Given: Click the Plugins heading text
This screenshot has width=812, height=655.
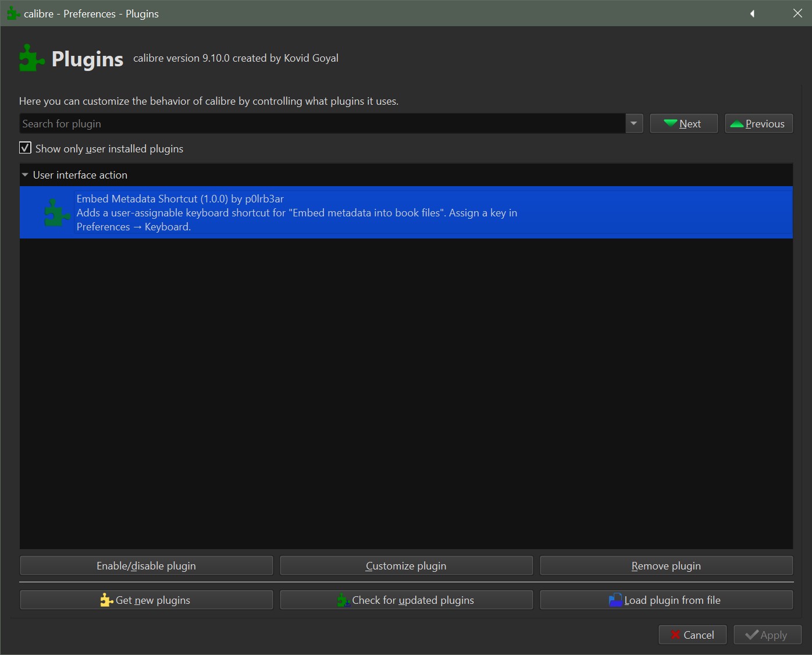Looking at the screenshot, I should click(x=87, y=59).
